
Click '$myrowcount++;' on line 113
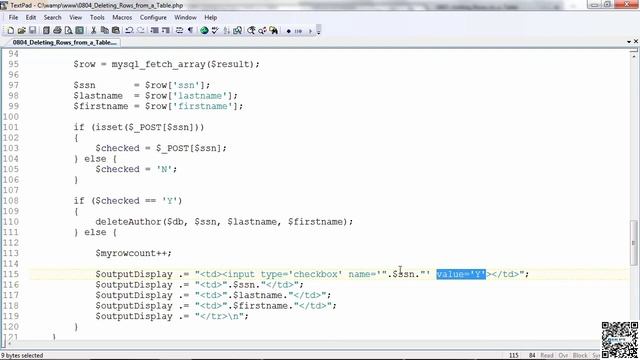(133, 253)
